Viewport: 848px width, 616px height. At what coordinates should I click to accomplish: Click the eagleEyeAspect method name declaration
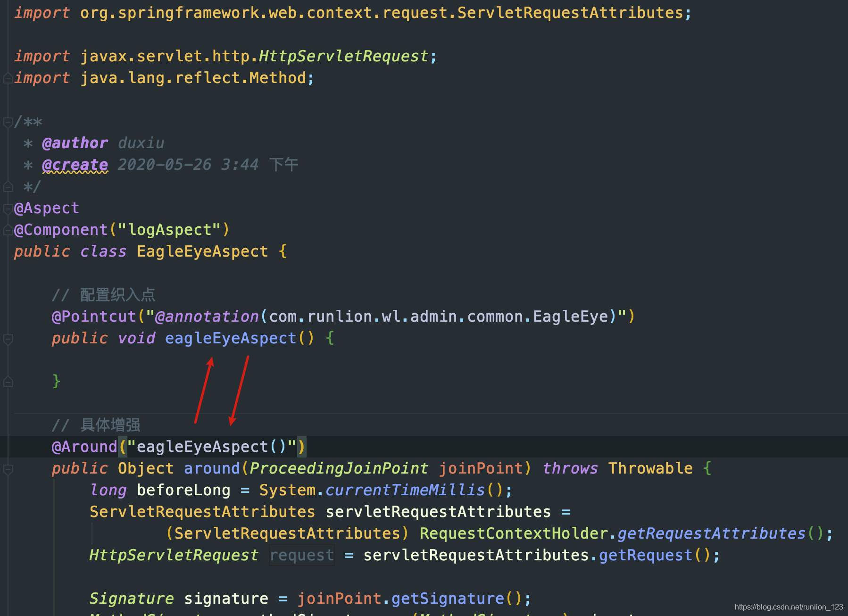click(x=231, y=338)
